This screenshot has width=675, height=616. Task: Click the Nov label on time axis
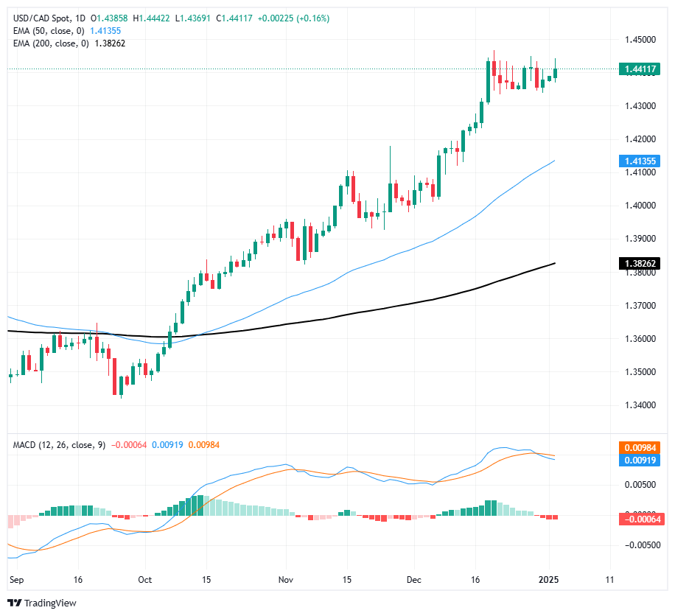[285, 579]
